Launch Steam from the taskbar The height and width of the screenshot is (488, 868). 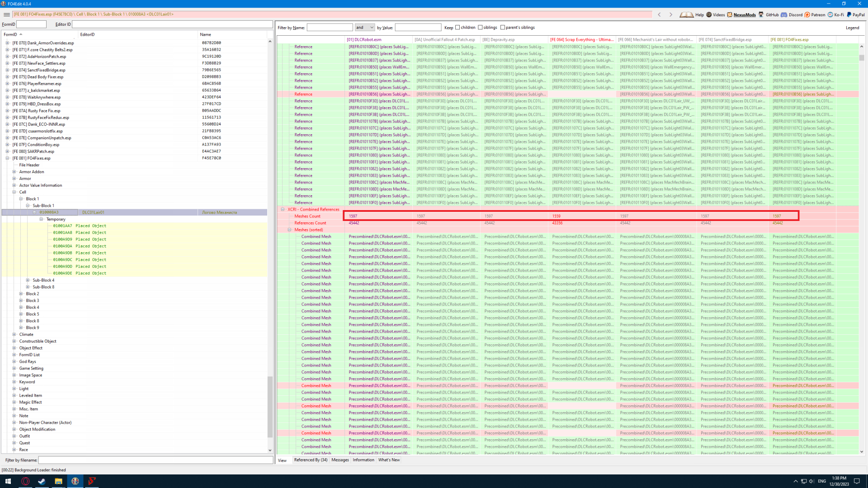click(x=42, y=481)
